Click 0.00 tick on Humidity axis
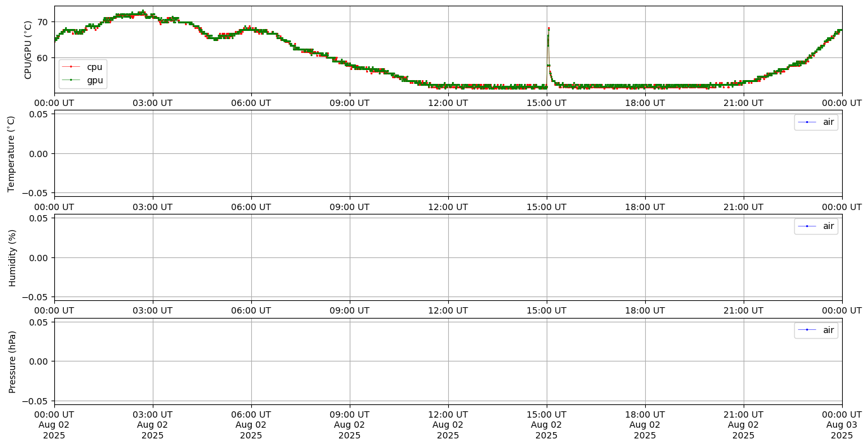 tap(40, 257)
